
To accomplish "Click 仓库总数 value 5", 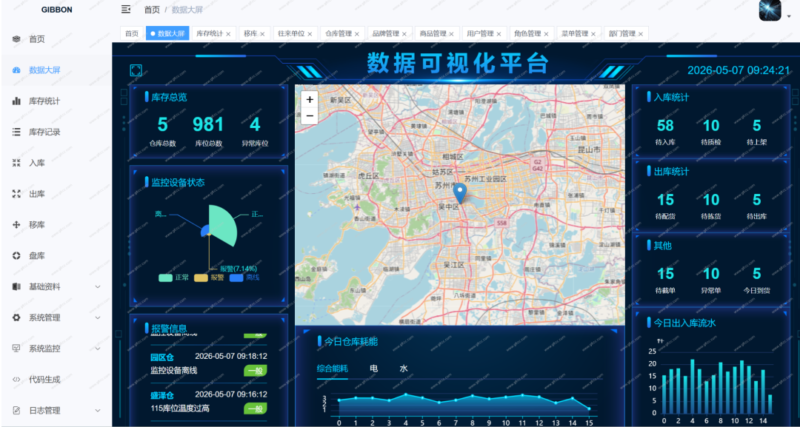I will click(x=163, y=124).
